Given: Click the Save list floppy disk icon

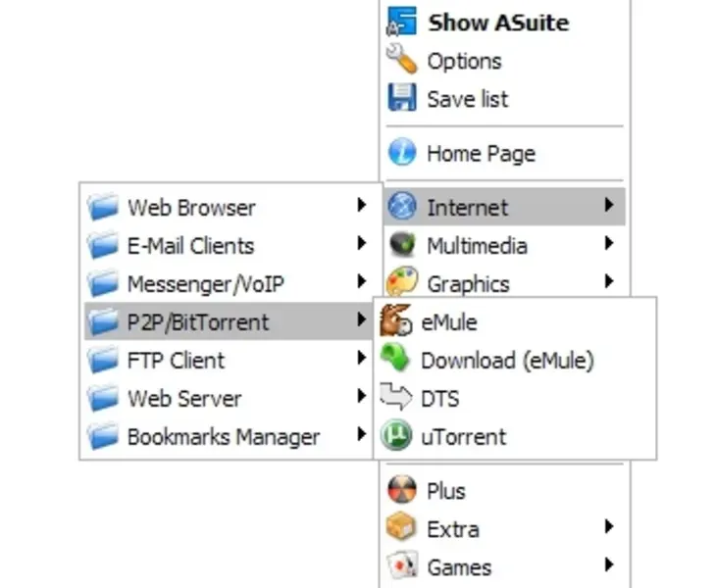Looking at the screenshot, I should click(402, 98).
